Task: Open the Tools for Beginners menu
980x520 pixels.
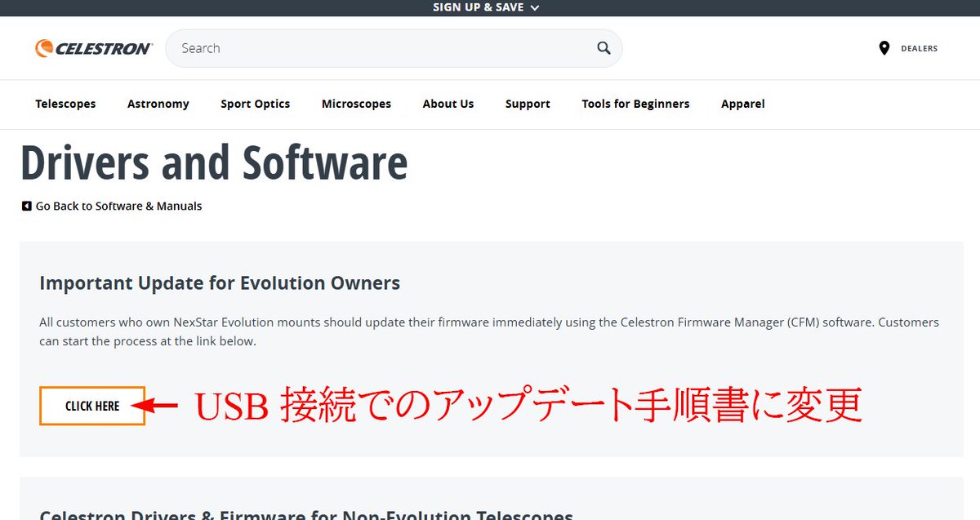Action: [x=635, y=104]
